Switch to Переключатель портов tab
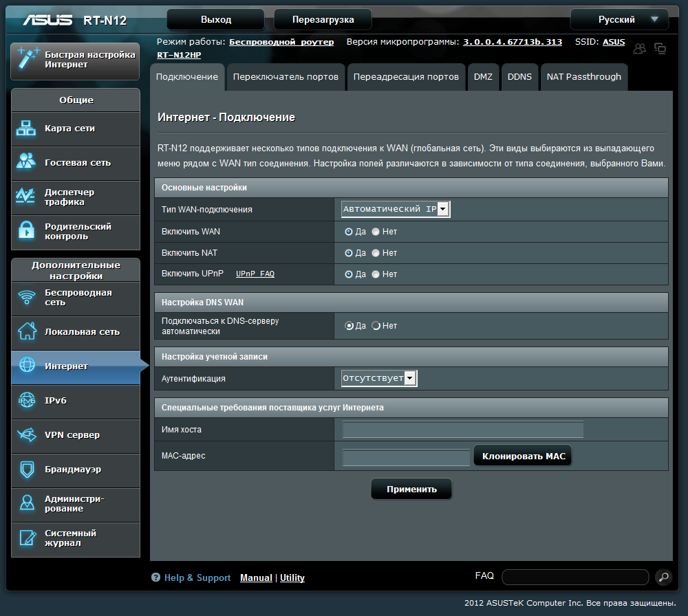The height and width of the screenshot is (616, 688). pos(286,77)
